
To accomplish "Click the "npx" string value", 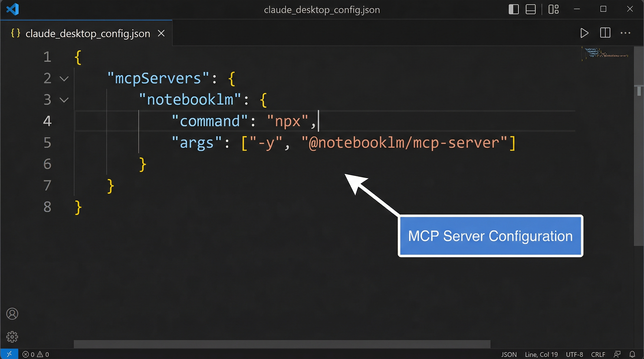I will tap(288, 121).
